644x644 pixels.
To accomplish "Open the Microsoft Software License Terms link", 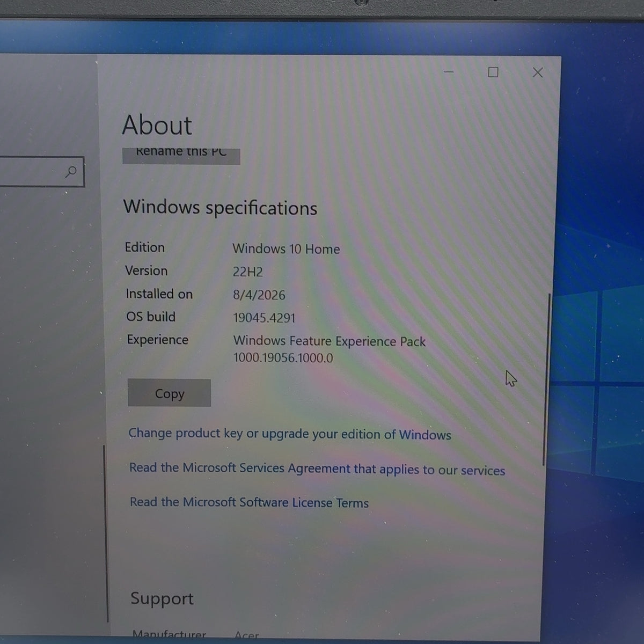I will (249, 502).
